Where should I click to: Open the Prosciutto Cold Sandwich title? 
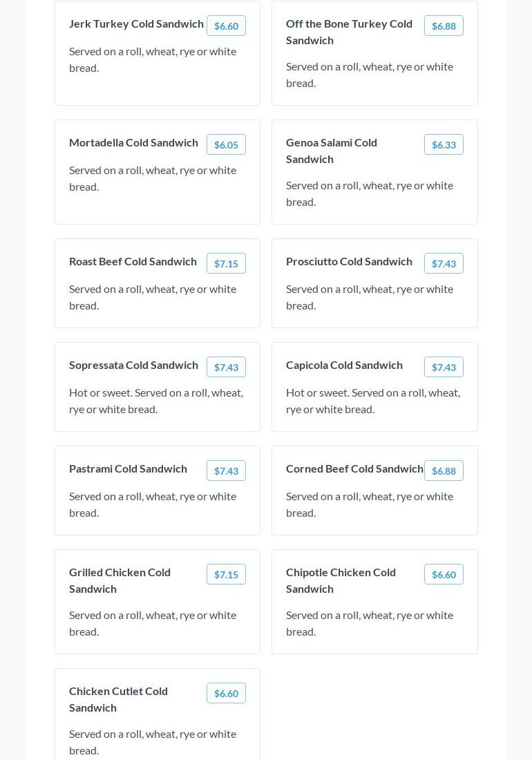coord(349,261)
